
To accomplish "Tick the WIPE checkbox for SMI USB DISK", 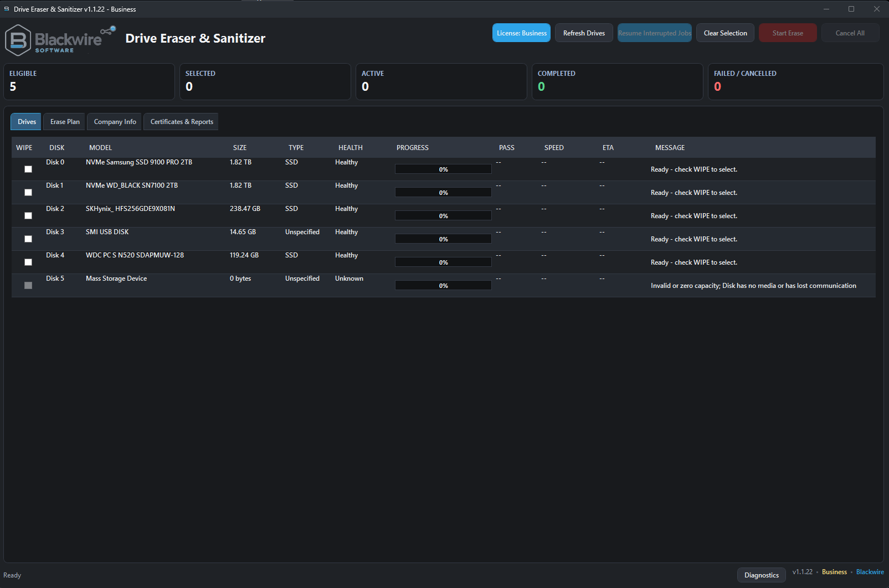I will [x=28, y=239].
